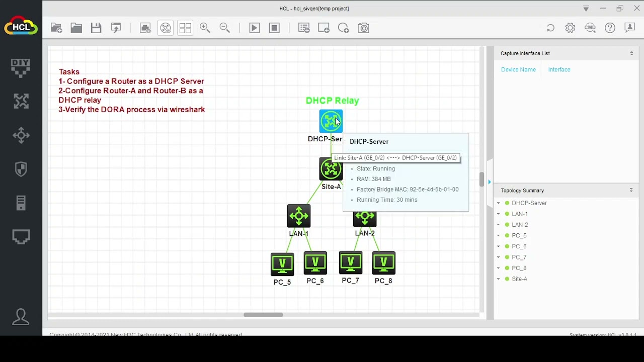This screenshot has width=644, height=362.
Task: Click the add text note toolbar icon
Action: 304,28
